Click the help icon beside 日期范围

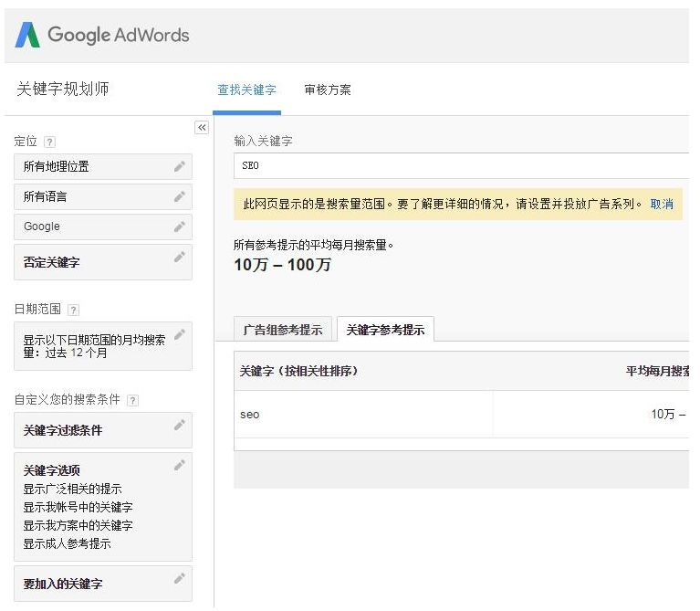click(74, 310)
